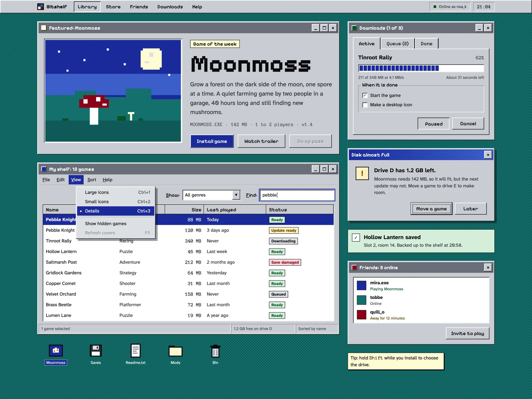Image resolution: width=532 pixels, height=399 pixels.
Task: Click the Downloads window title icon
Action: coord(354,28)
